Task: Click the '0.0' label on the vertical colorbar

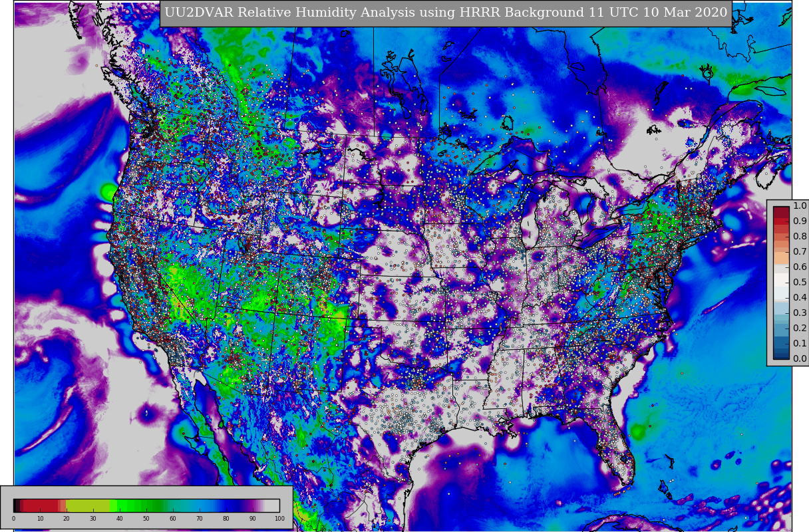Action: (800, 358)
